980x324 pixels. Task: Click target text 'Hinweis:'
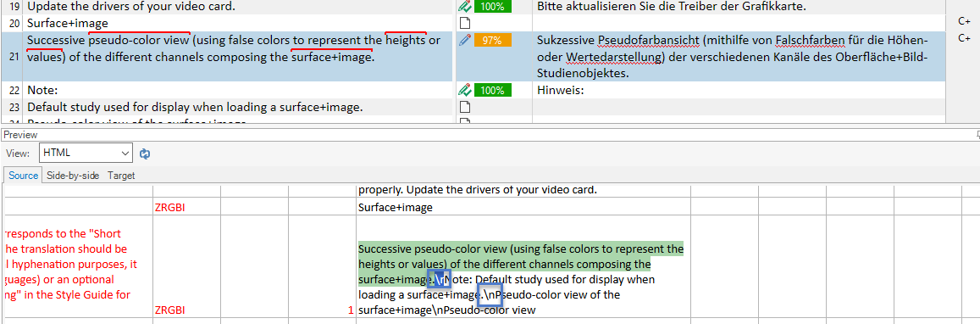tap(560, 90)
